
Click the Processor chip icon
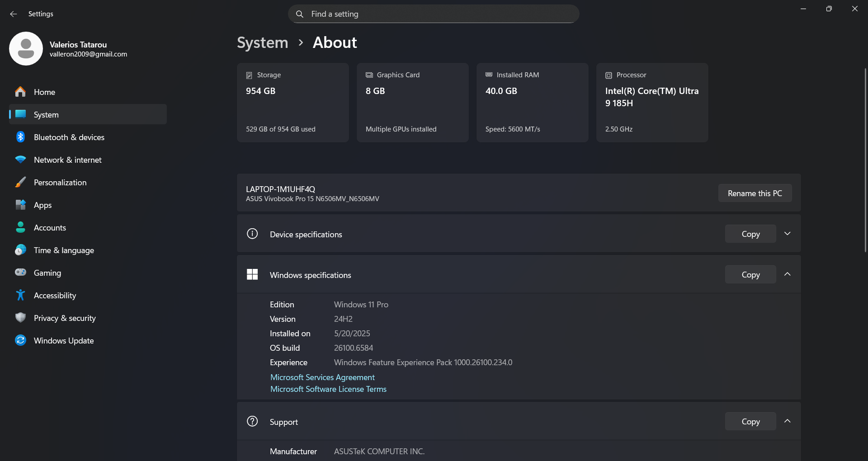click(x=609, y=75)
